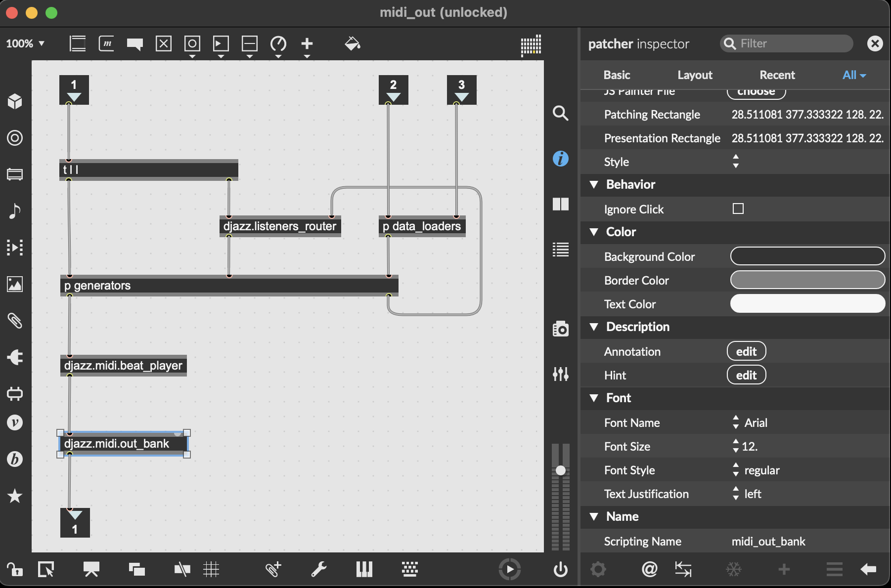Add a message box from toolbar
This screenshot has height=588, width=891.
click(106, 44)
